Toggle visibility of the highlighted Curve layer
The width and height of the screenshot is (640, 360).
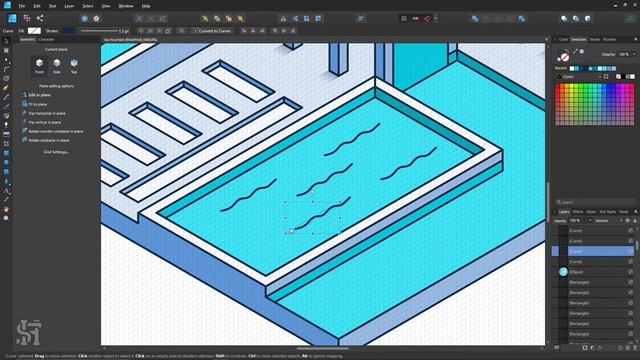630,251
